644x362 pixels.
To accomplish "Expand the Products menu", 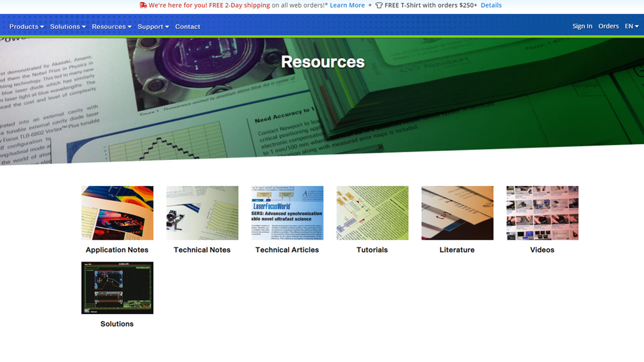I will (26, 27).
